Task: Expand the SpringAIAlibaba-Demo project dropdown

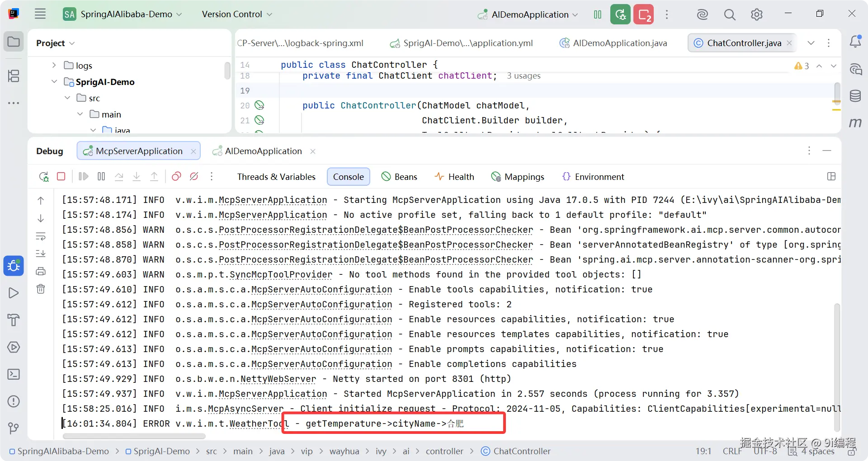Action: click(x=123, y=14)
